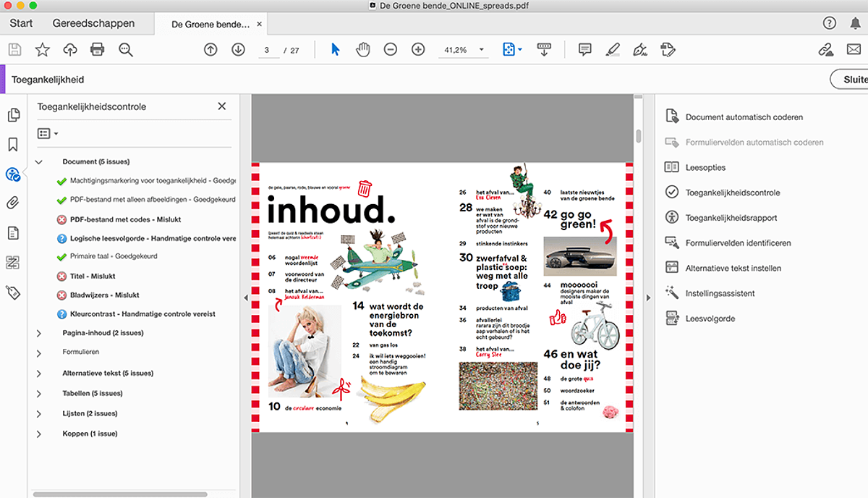The width and height of the screenshot is (868, 498).
Task: Open the Attachments paperclip panel
Action: pyautogui.click(x=12, y=203)
